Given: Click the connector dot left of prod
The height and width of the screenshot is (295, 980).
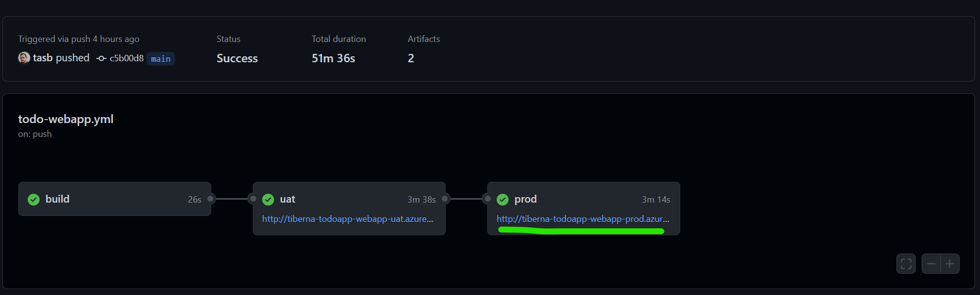Looking at the screenshot, I should pos(487,199).
